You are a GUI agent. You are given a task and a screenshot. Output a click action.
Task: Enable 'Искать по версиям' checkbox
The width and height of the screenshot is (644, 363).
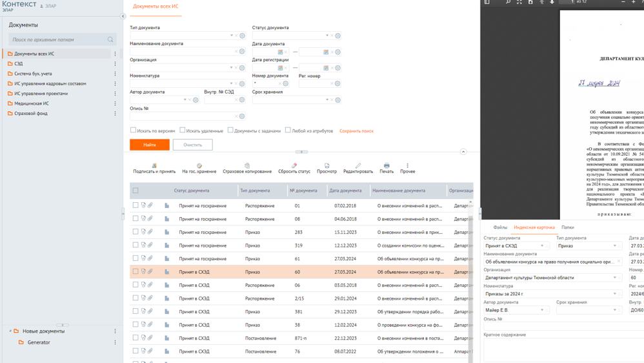pyautogui.click(x=133, y=130)
